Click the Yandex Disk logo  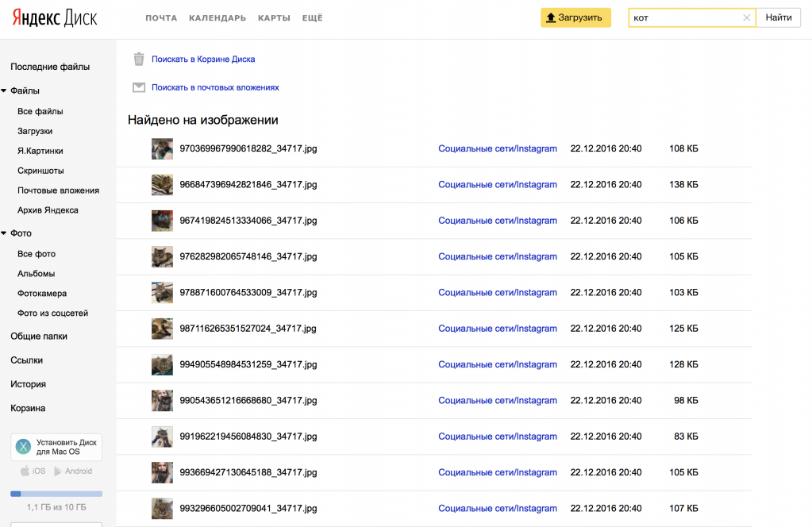pos(55,18)
